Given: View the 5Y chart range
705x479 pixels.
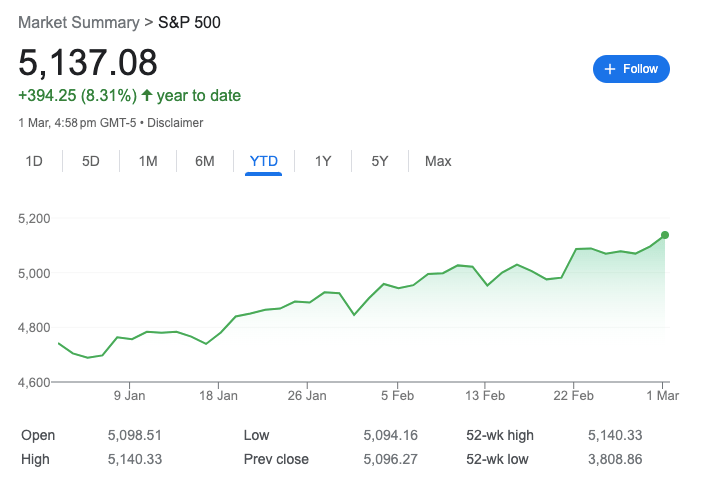Looking at the screenshot, I should (x=380, y=161).
